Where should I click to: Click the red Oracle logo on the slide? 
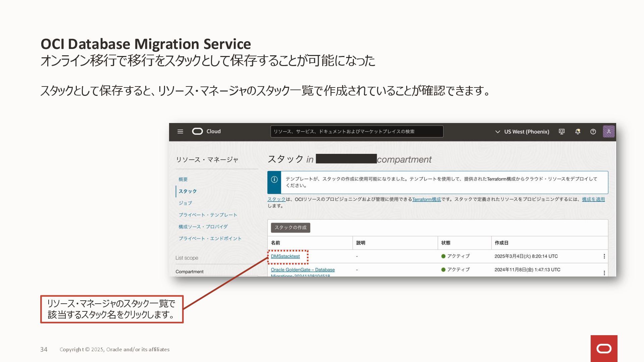pyautogui.click(x=604, y=349)
